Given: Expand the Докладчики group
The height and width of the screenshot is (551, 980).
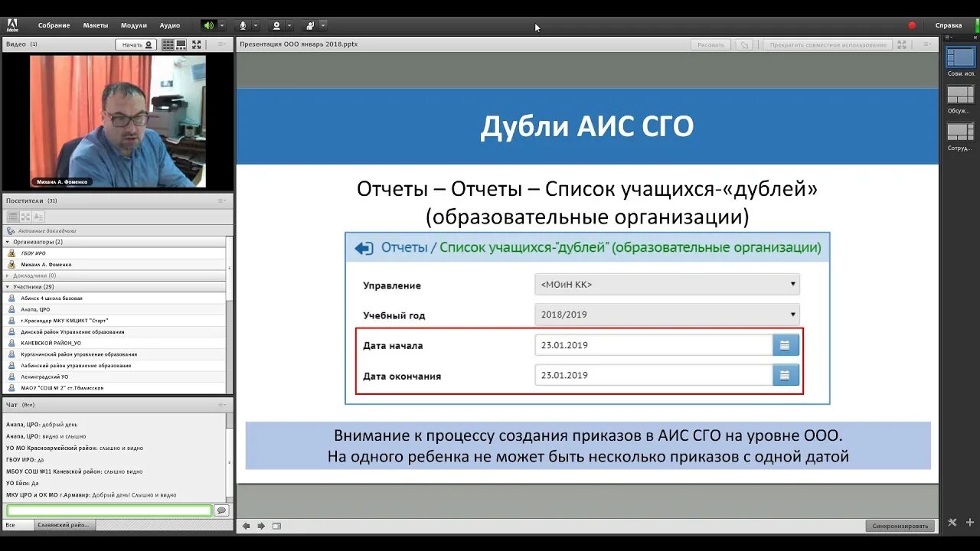Looking at the screenshot, I should 8,275.
